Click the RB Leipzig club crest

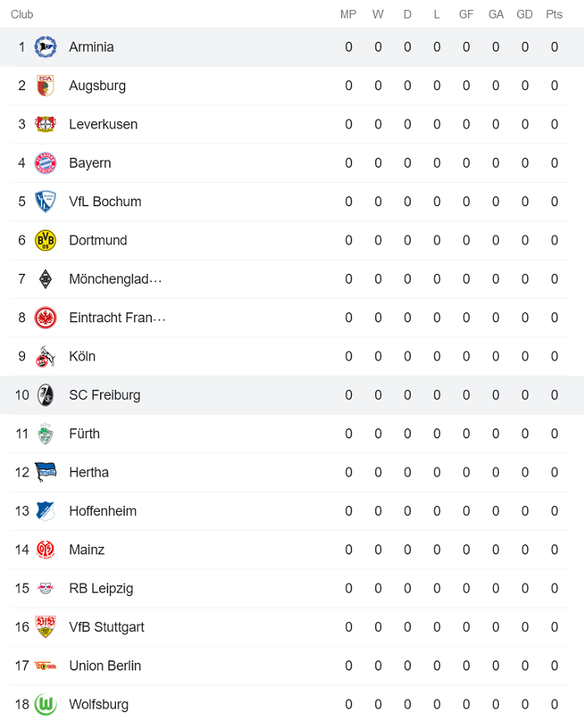coord(48,588)
